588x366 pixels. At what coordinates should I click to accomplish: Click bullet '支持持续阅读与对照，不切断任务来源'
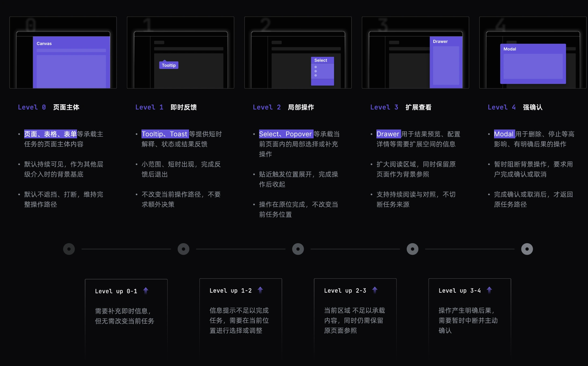pyautogui.click(x=416, y=199)
